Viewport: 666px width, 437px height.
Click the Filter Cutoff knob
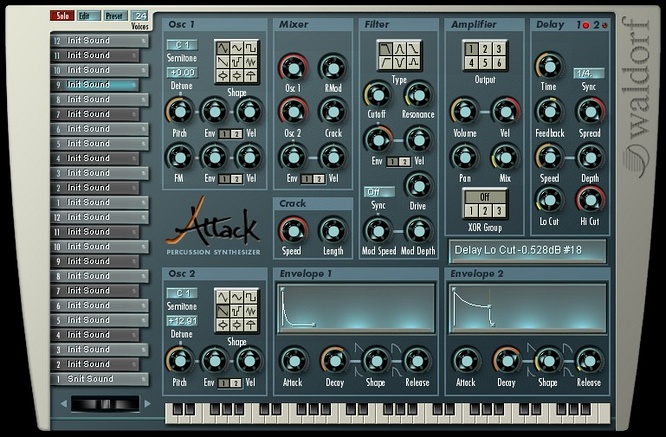pyautogui.click(x=378, y=95)
